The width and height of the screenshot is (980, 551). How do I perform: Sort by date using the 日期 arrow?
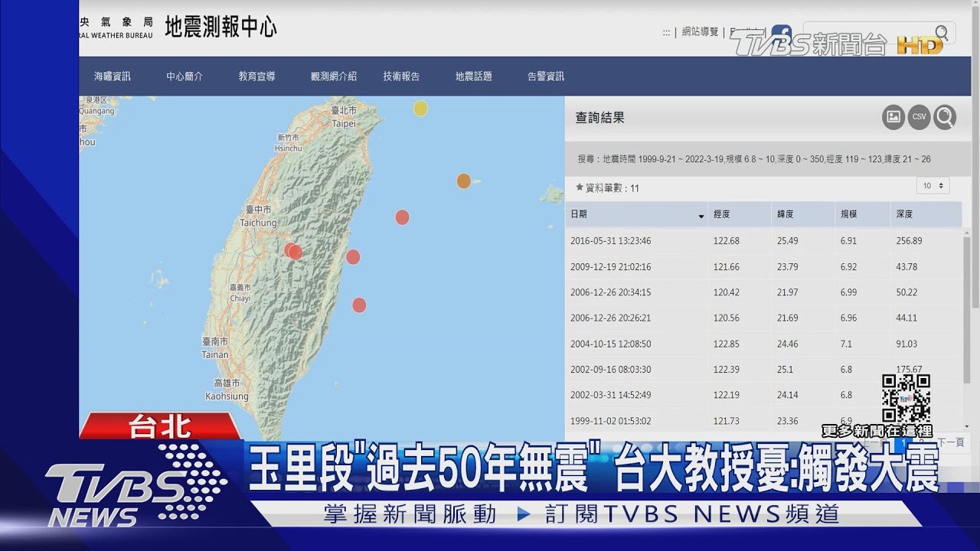pyautogui.click(x=701, y=216)
